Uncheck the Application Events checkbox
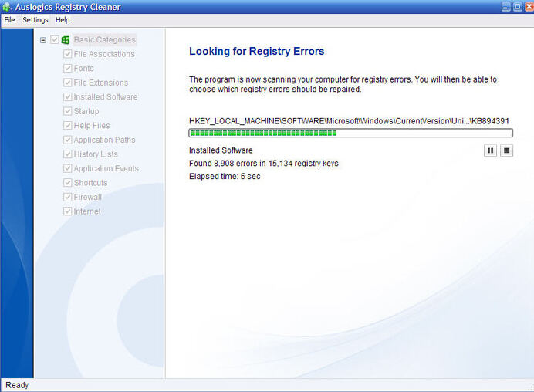The image size is (534, 392). click(x=67, y=168)
